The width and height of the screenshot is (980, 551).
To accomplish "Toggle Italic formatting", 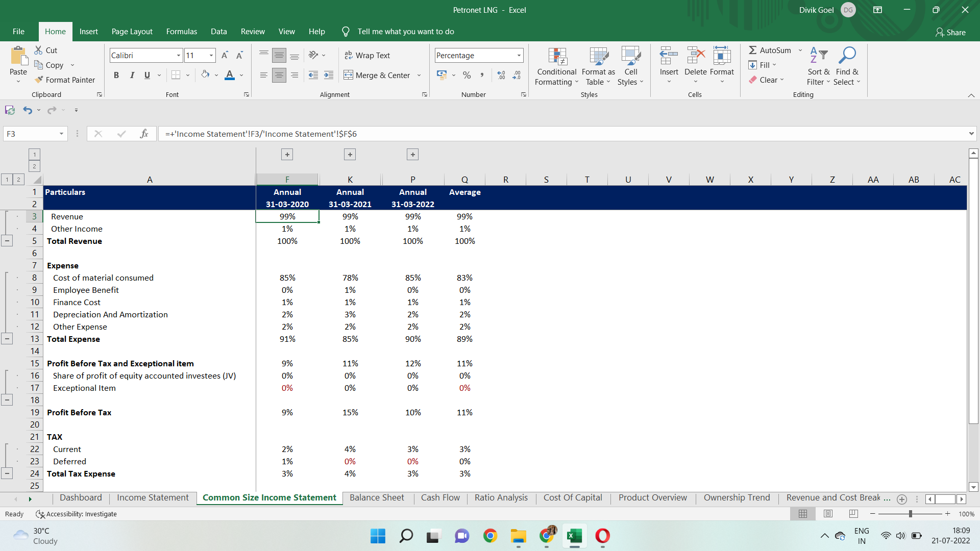I will (x=132, y=75).
